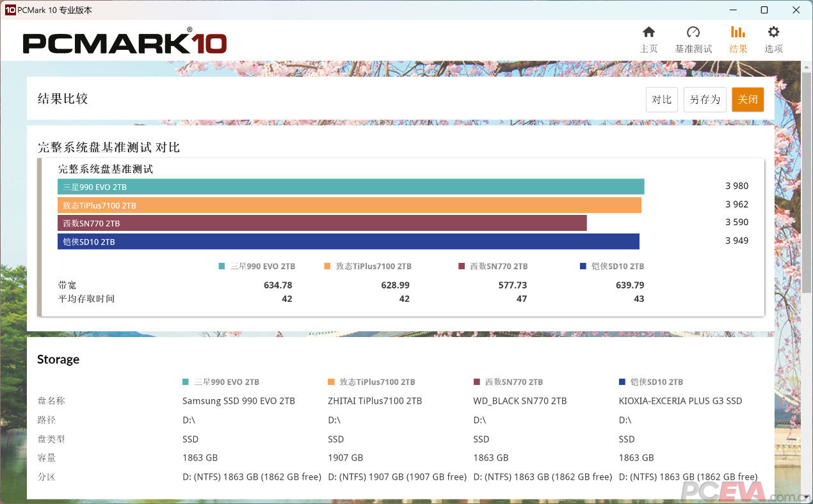Click access time value 43
Image resolution: width=813 pixels, height=504 pixels.
[639, 299]
